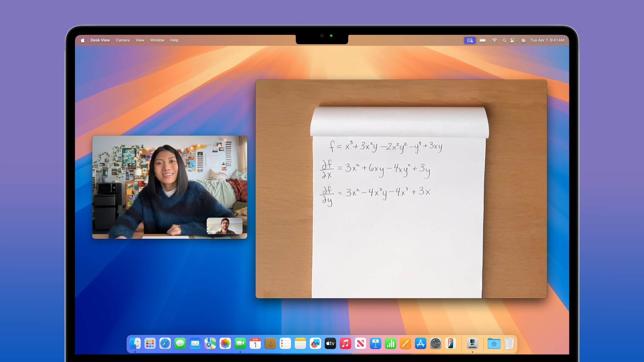
Task: Open the Window menu
Action: [157, 40]
